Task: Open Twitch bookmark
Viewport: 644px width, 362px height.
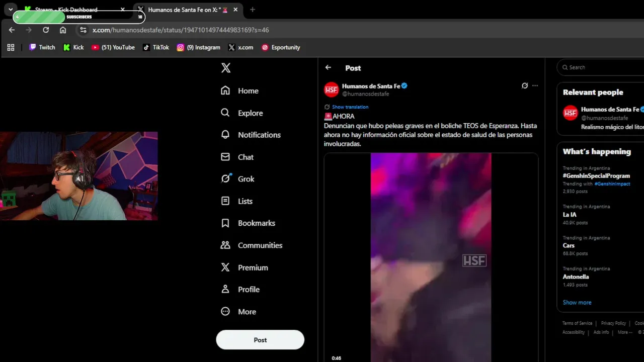Action: point(42,47)
